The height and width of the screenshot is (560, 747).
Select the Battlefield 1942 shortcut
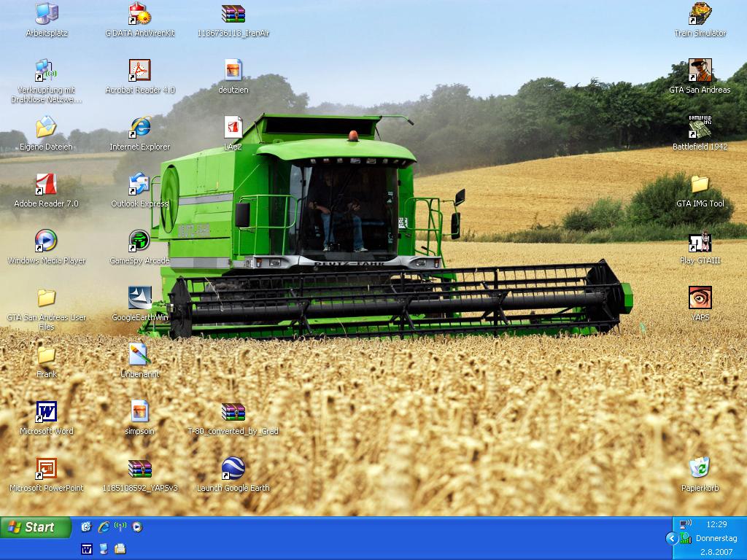click(x=700, y=128)
